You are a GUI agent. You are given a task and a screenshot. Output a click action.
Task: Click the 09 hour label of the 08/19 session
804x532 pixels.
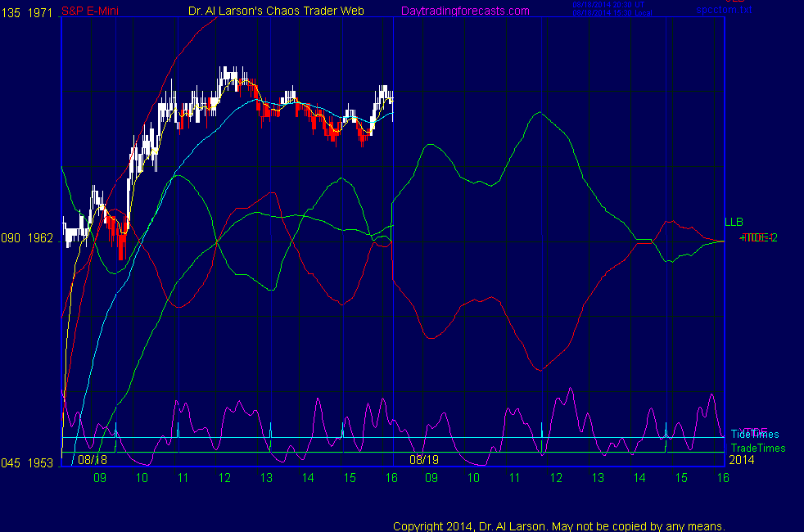click(x=431, y=478)
